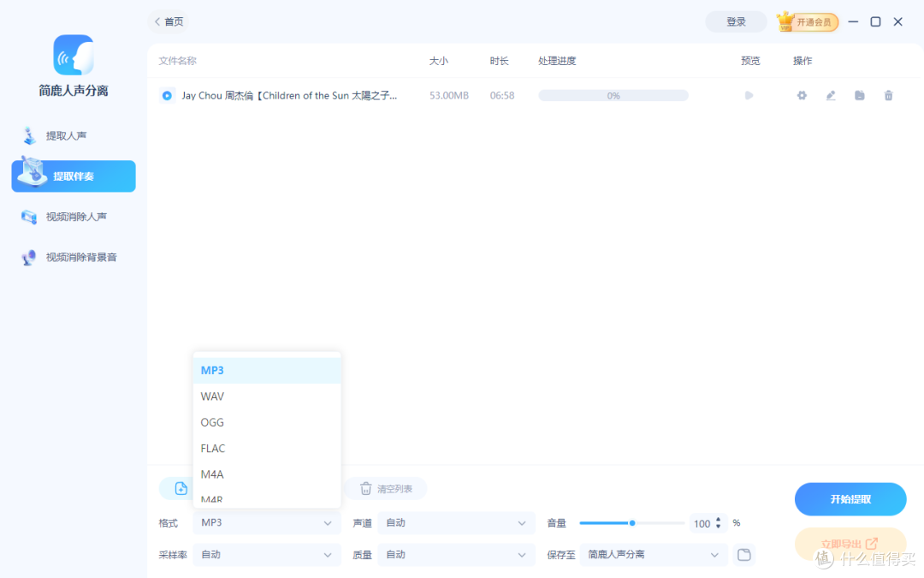Click the file size 53.00MB
The height and width of the screenshot is (578, 924).
click(x=449, y=96)
